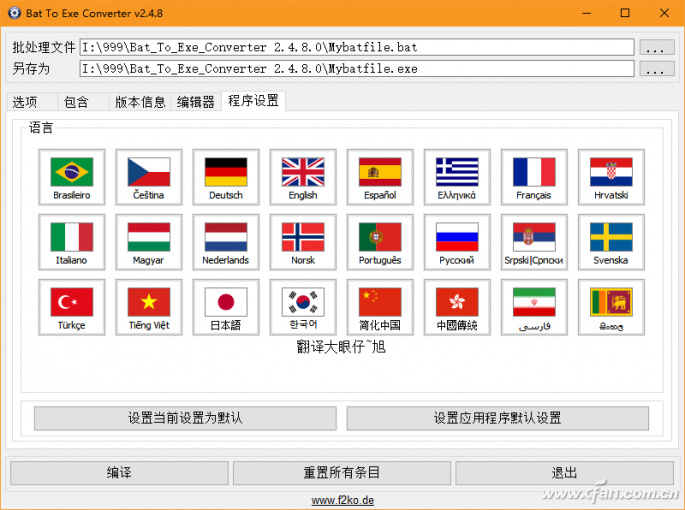Click 设置应用程序默认设置 button
This screenshot has height=510, width=685.
(498, 418)
